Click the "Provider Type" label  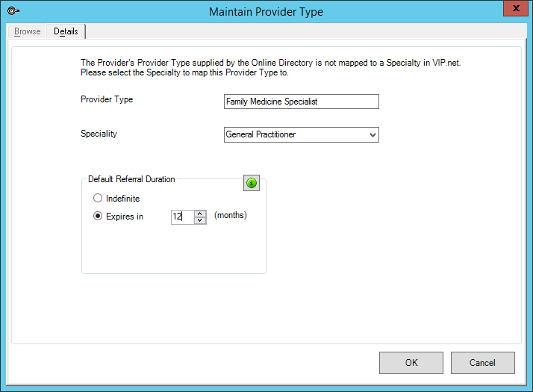coord(107,99)
